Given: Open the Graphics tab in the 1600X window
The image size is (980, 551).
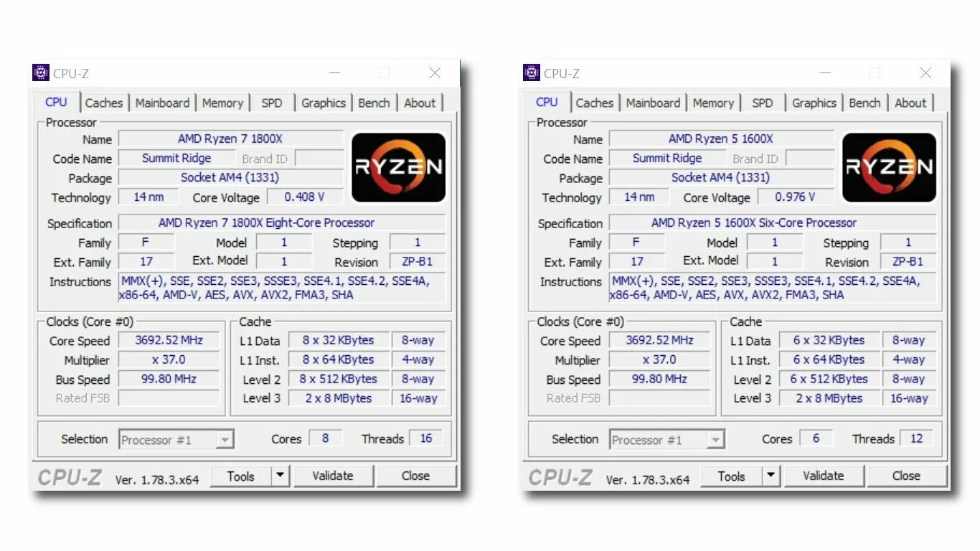Looking at the screenshot, I should click(x=814, y=103).
